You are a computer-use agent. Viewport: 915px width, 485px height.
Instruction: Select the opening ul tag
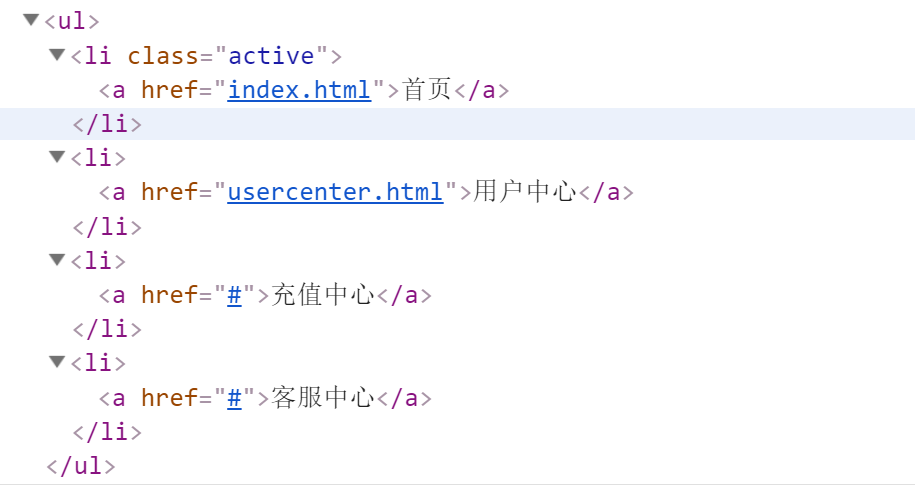(x=72, y=21)
